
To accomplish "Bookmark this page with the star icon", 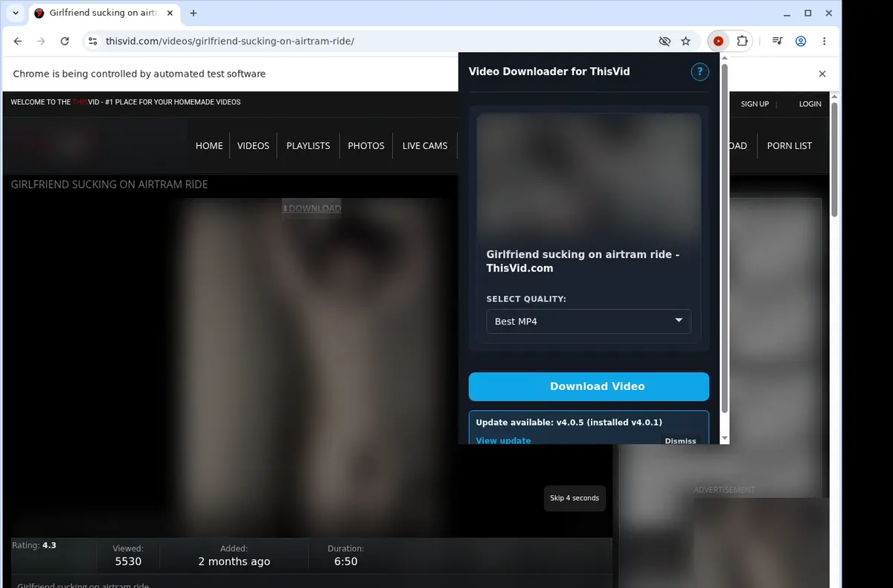I will click(686, 42).
